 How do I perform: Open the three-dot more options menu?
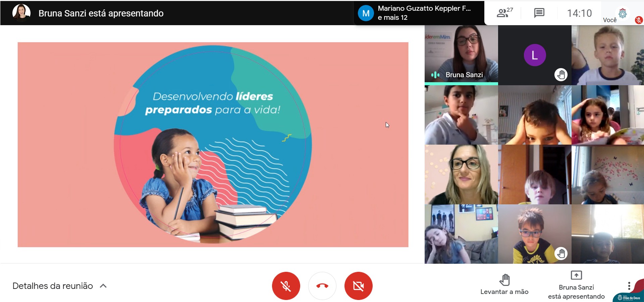629,286
